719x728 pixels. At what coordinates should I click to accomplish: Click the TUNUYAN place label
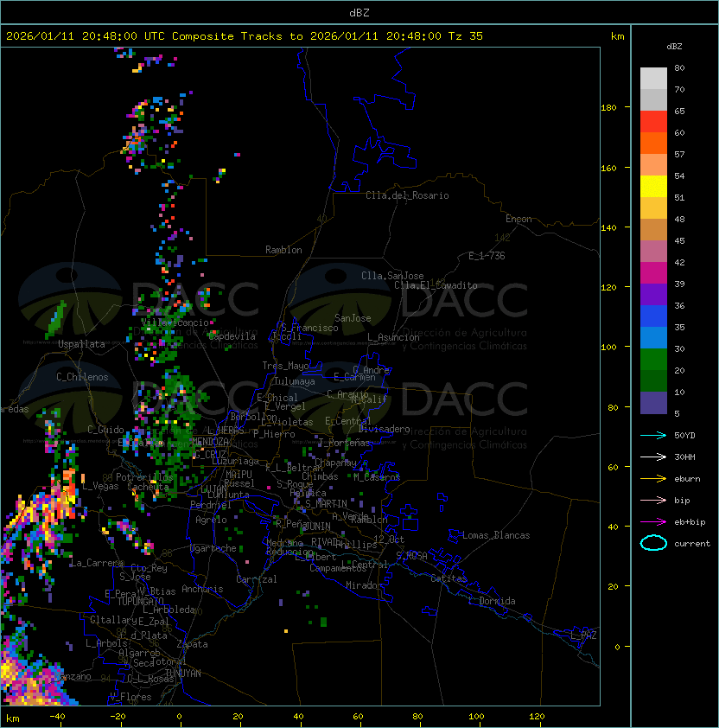[x=183, y=674]
